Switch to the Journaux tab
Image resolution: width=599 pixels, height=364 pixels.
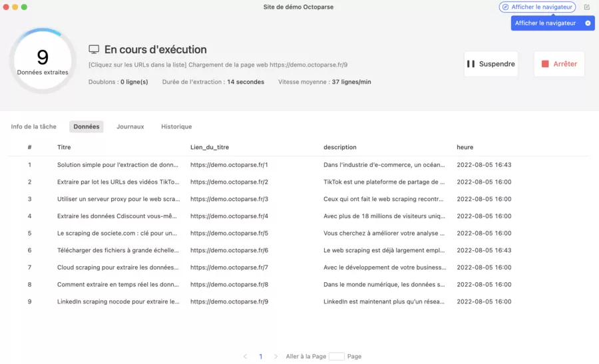(130, 126)
